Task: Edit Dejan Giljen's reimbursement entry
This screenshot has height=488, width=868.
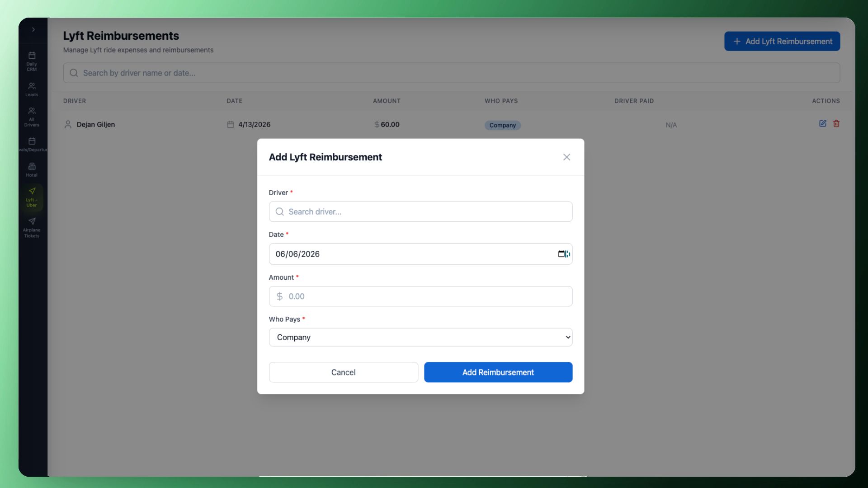Action: coord(823,123)
